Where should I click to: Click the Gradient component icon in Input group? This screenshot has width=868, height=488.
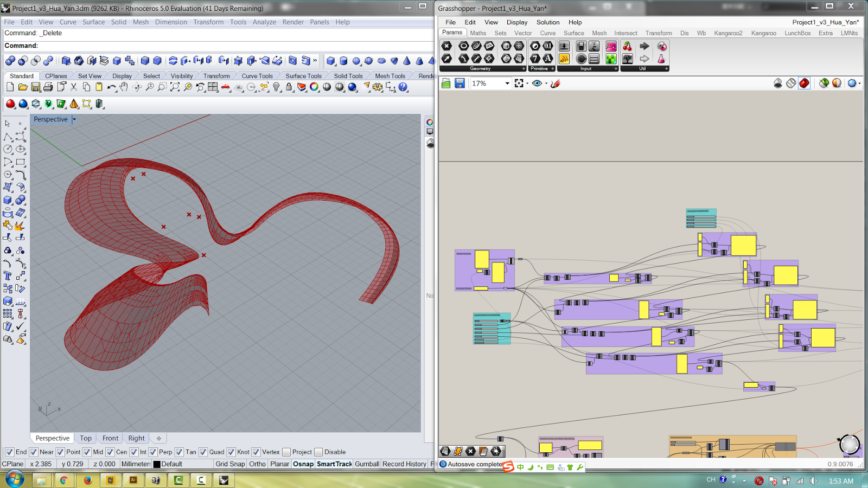(x=611, y=47)
